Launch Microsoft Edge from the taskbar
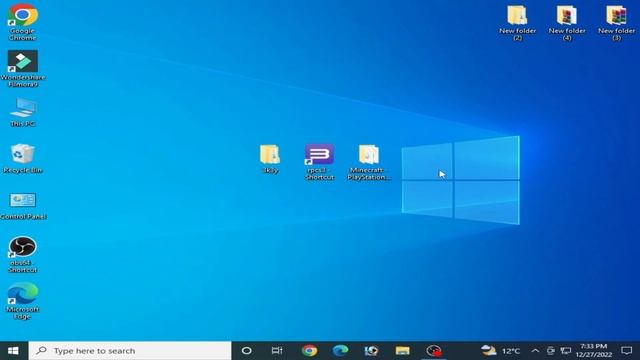This screenshot has width=640, height=360. tap(340, 351)
